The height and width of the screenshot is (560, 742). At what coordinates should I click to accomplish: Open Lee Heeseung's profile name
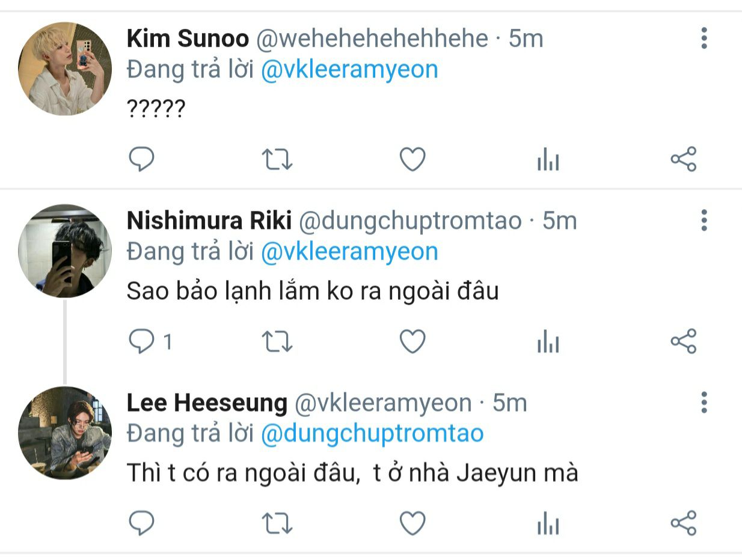pyautogui.click(x=207, y=403)
